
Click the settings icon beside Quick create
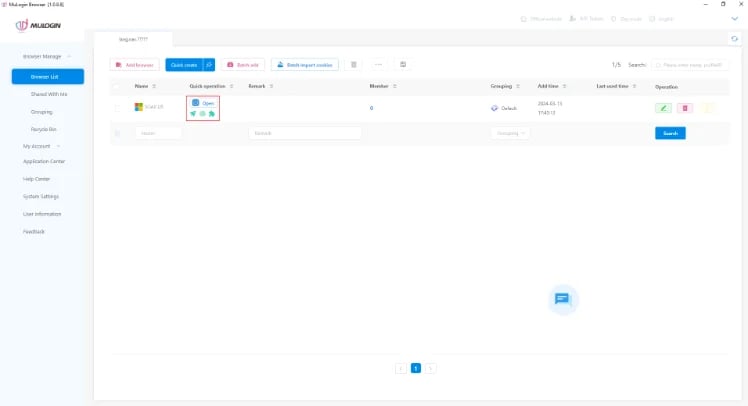209,64
